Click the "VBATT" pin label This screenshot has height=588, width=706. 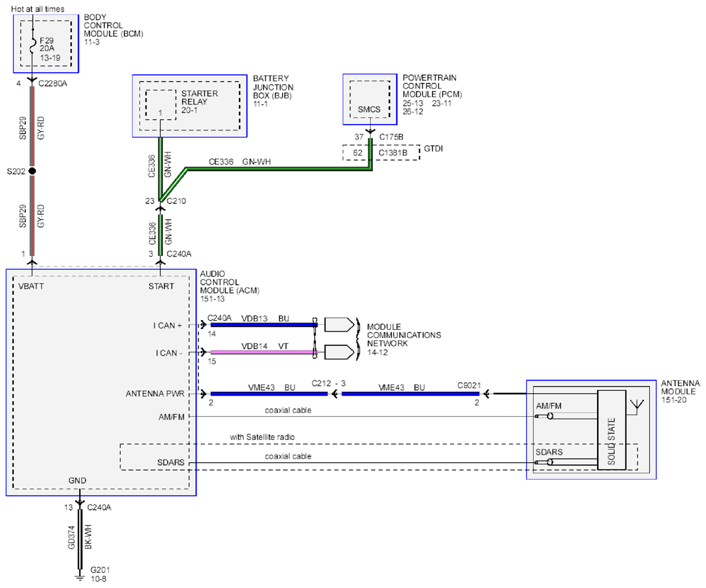click(31, 286)
